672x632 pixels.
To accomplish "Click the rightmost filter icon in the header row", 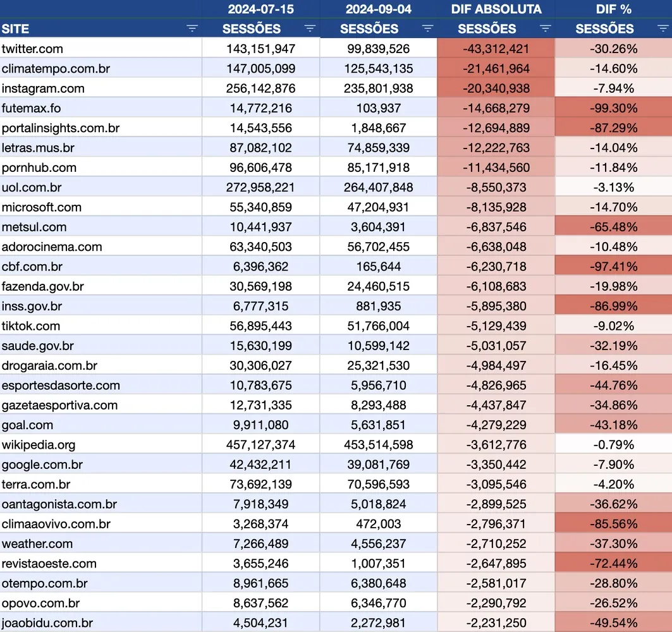I will 663,28.
